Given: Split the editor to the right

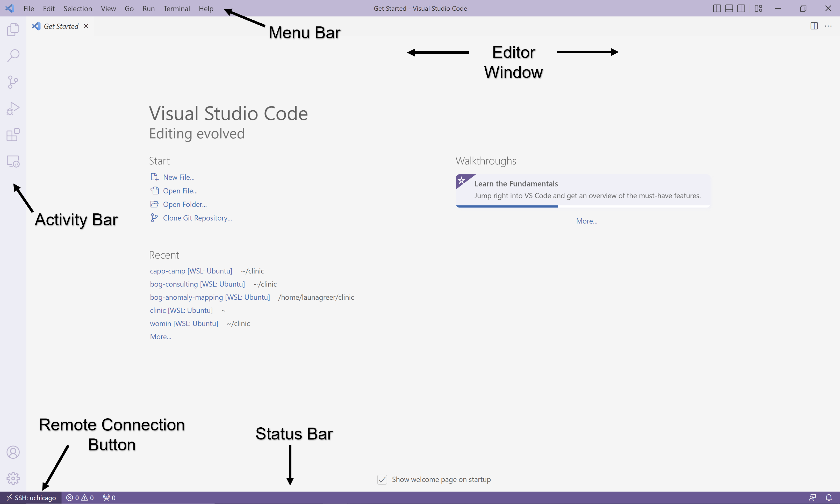Looking at the screenshot, I should pyautogui.click(x=814, y=26).
